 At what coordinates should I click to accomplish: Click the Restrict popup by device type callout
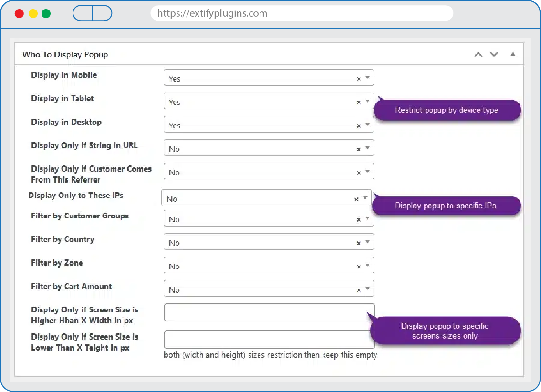pos(447,110)
